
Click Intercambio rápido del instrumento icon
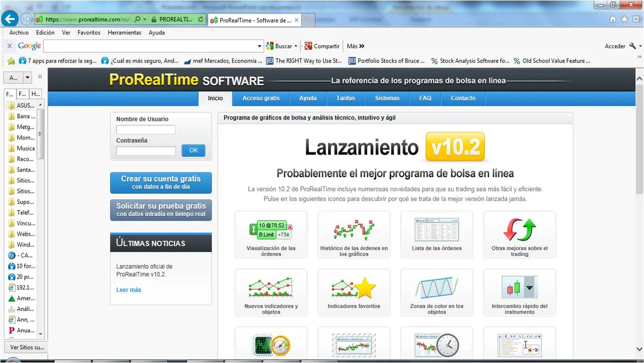pos(519,288)
